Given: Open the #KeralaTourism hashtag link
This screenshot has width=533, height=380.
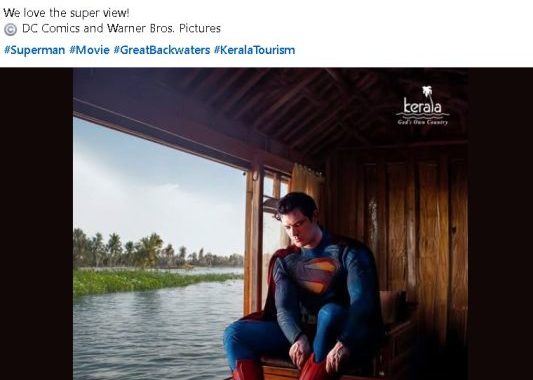Looking at the screenshot, I should tap(255, 50).
